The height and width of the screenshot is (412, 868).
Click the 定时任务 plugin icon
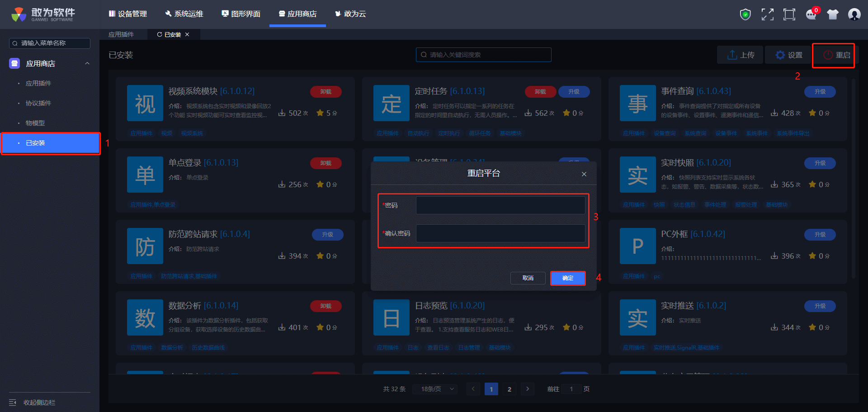click(392, 103)
